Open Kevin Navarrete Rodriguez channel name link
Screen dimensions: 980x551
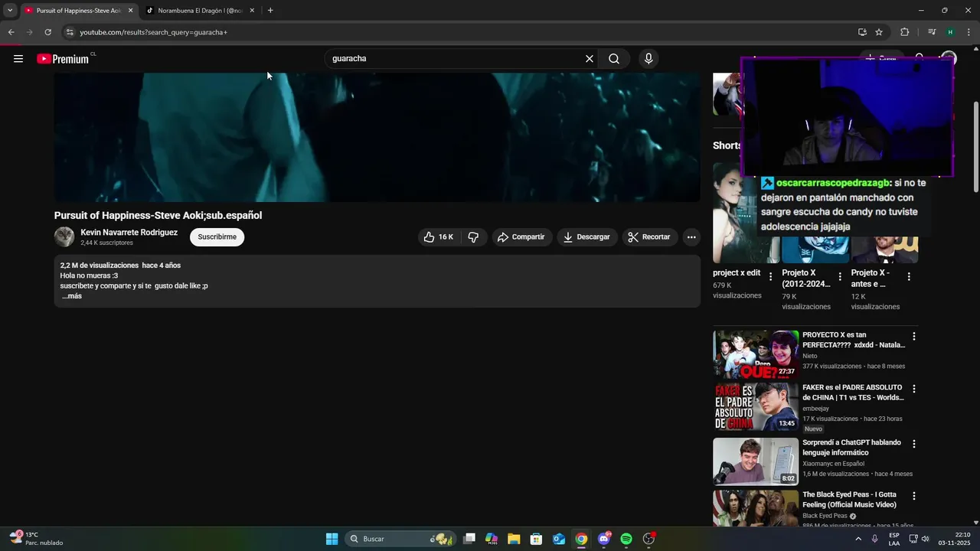(x=129, y=233)
